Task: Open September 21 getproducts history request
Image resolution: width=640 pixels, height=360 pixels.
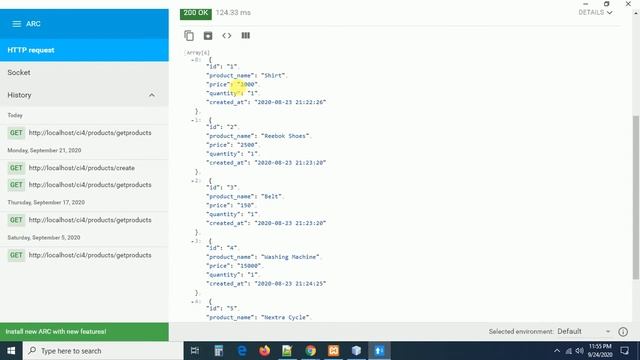Action: coord(84,185)
